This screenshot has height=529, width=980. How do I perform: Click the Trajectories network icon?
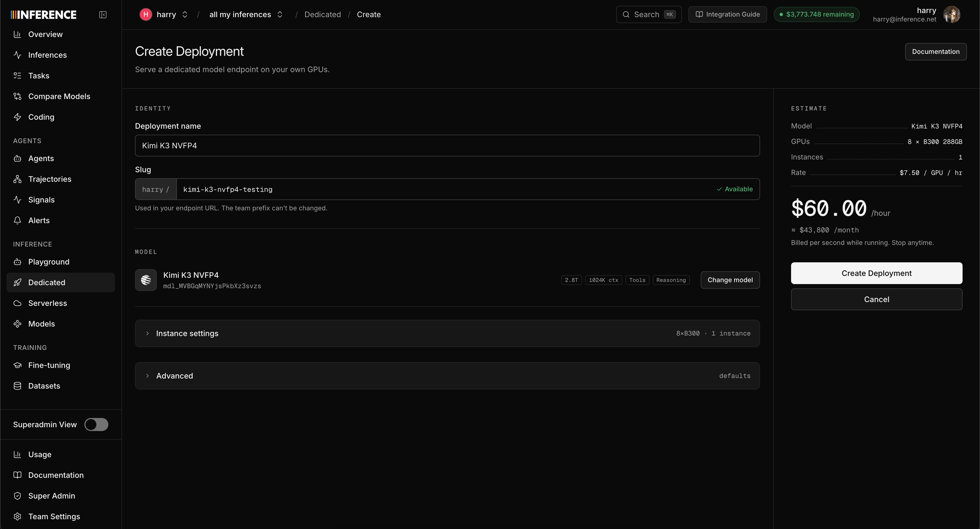pyautogui.click(x=17, y=179)
